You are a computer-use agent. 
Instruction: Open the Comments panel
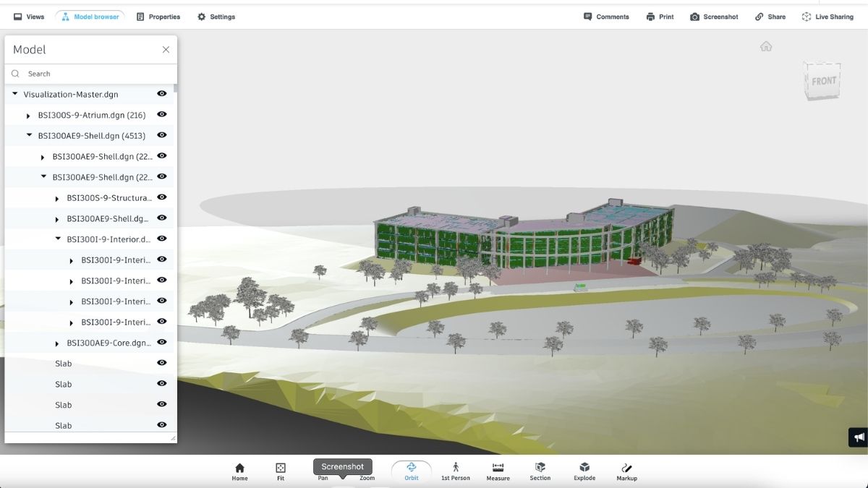click(x=606, y=17)
